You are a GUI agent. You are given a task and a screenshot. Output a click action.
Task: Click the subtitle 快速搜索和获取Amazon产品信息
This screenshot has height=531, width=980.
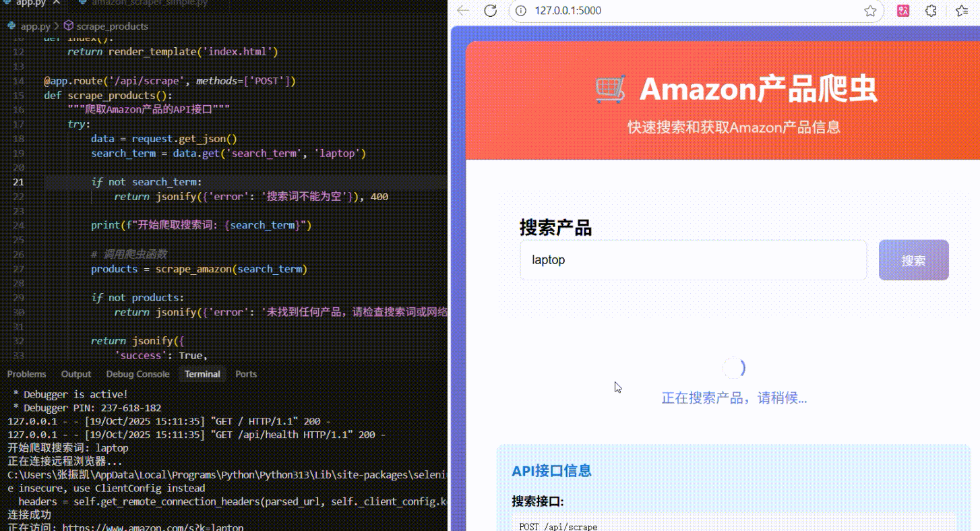[x=734, y=127]
